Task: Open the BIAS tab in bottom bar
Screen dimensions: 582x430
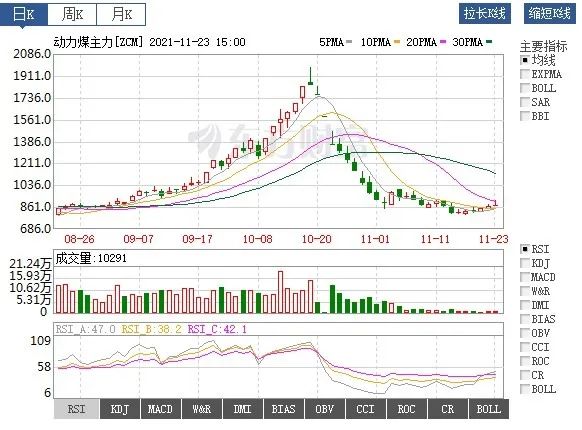Action: pyautogui.click(x=284, y=409)
